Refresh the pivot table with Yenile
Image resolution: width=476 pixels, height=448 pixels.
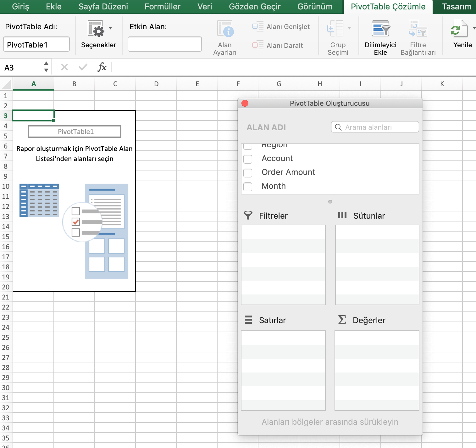click(459, 29)
